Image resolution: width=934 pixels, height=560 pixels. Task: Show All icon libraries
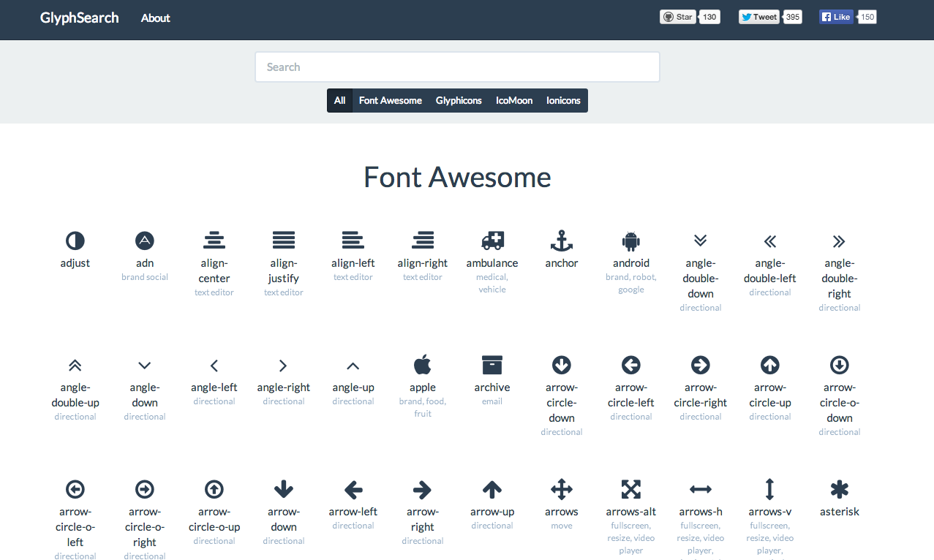coord(339,101)
